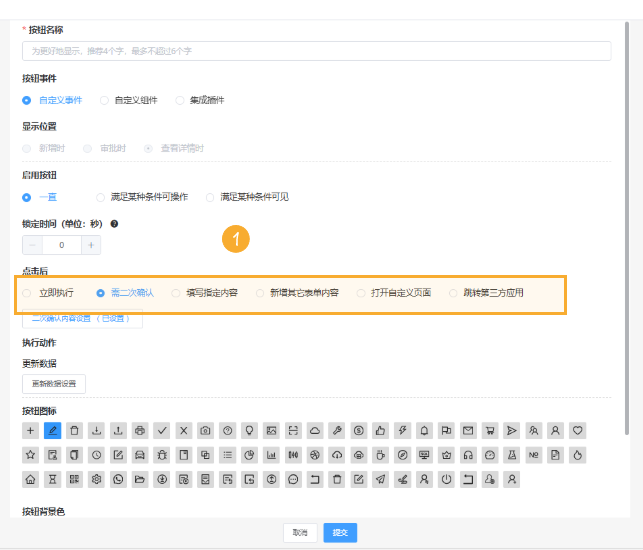Screen dimensions: 643x550
Task: Select the wrench button icon
Action: click(x=337, y=431)
